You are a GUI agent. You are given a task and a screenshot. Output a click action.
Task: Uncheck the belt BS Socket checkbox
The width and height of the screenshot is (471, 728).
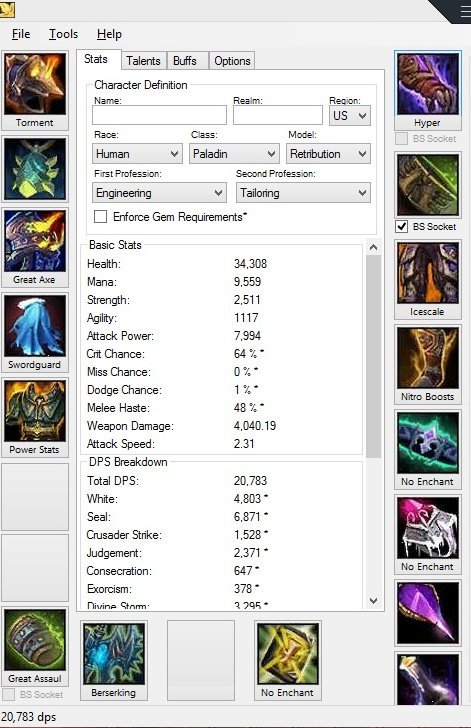[402, 227]
